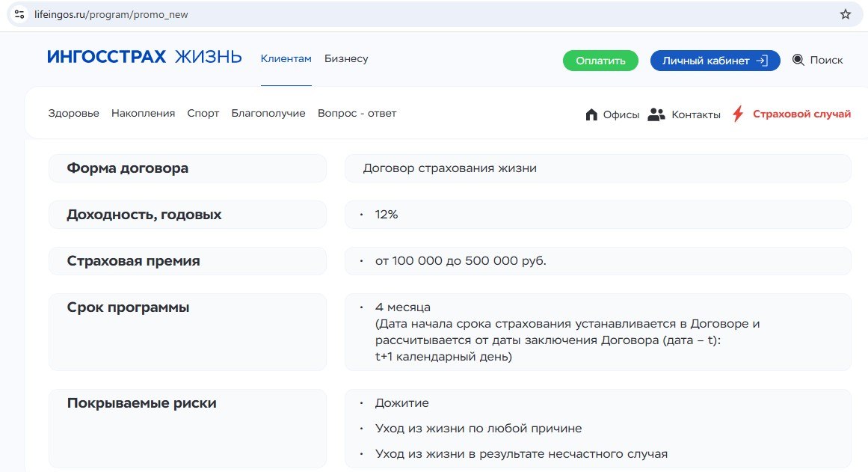Click the Страховой случай link

(801, 114)
